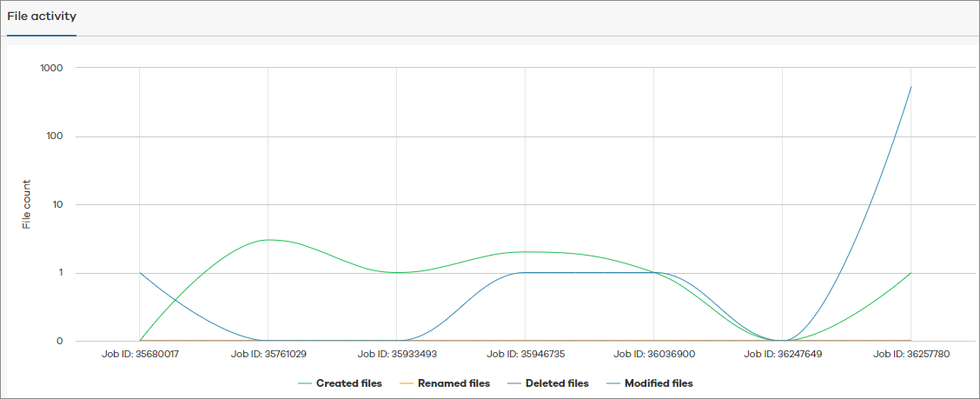
Task: Toggle the Deleted files legend label
Action: pyautogui.click(x=556, y=383)
